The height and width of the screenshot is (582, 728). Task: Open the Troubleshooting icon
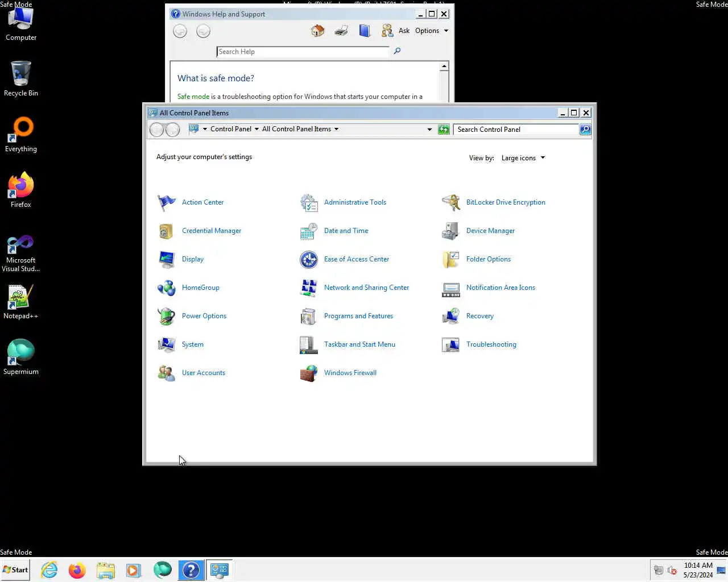pyautogui.click(x=451, y=344)
